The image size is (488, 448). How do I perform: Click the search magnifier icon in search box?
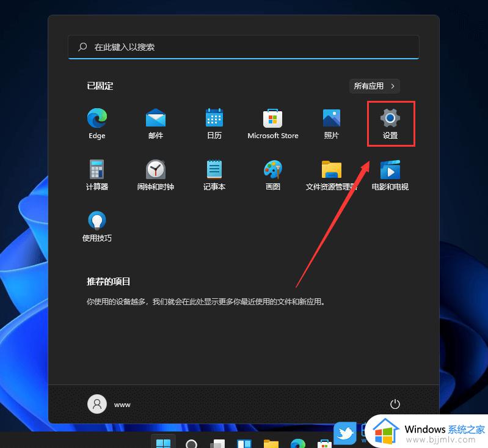click(82, 46)
